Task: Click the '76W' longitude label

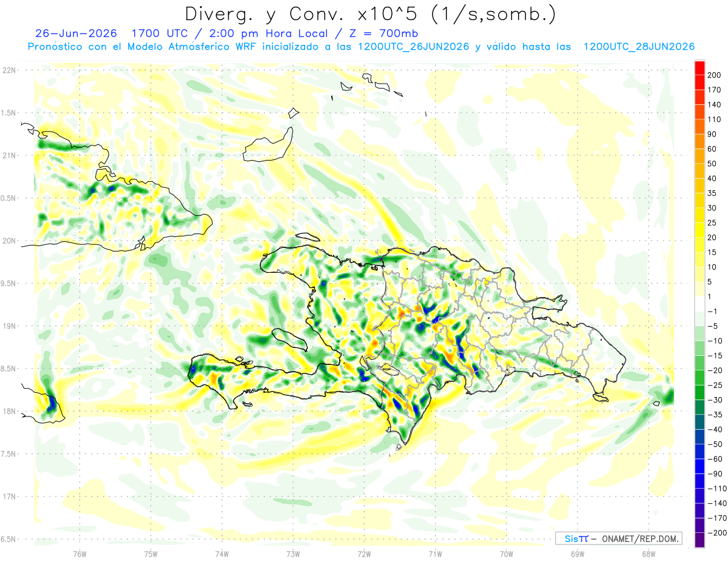Action: tap(79, 553)
